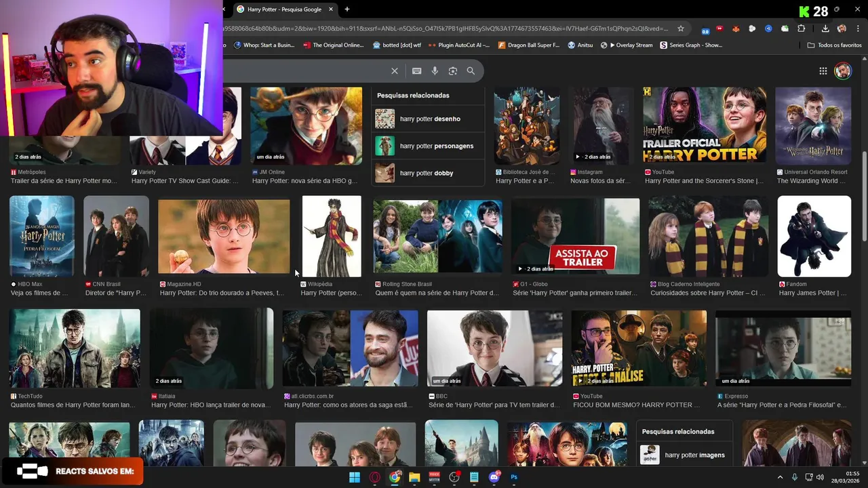Open the Rolling Stone Brasil result image

437,236
